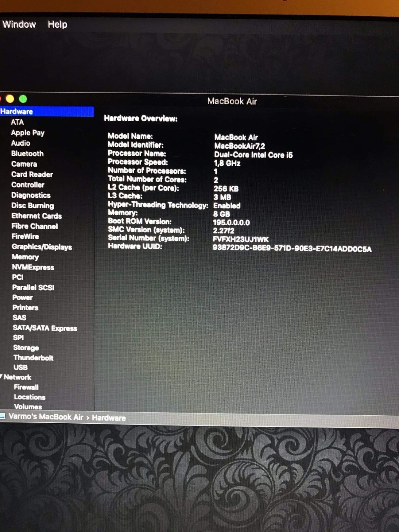Click the serial number FVFXH23UJ1WK
This screenshot has height=532, width=399.
tap(241, 239)
